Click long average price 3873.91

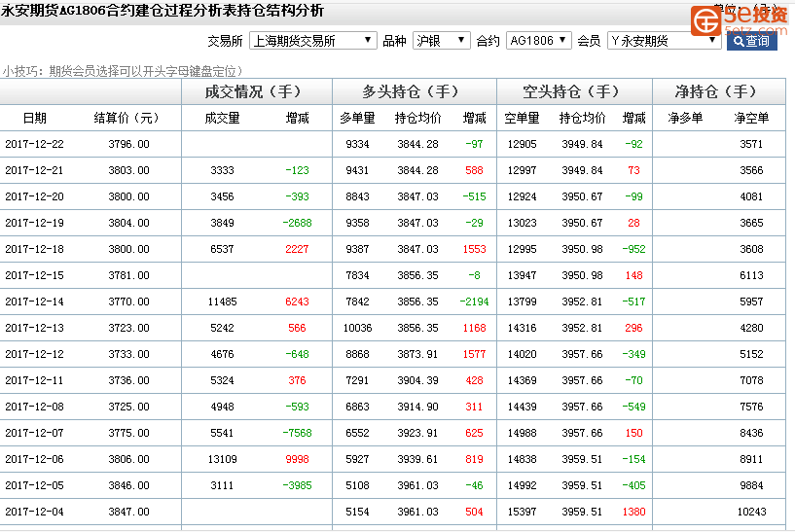417,354
